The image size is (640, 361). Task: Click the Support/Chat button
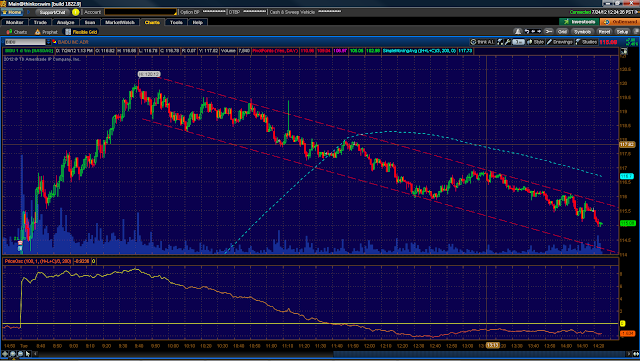tap(52, 12)
